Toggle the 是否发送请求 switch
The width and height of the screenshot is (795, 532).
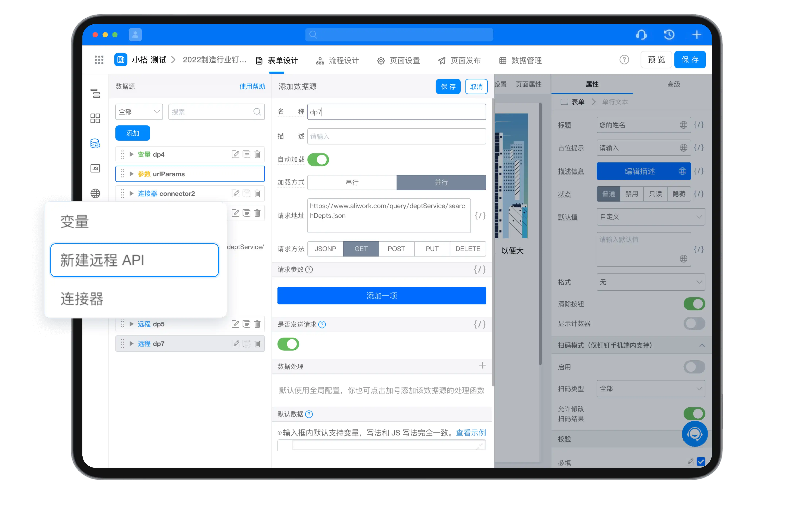tap(288, 344)
